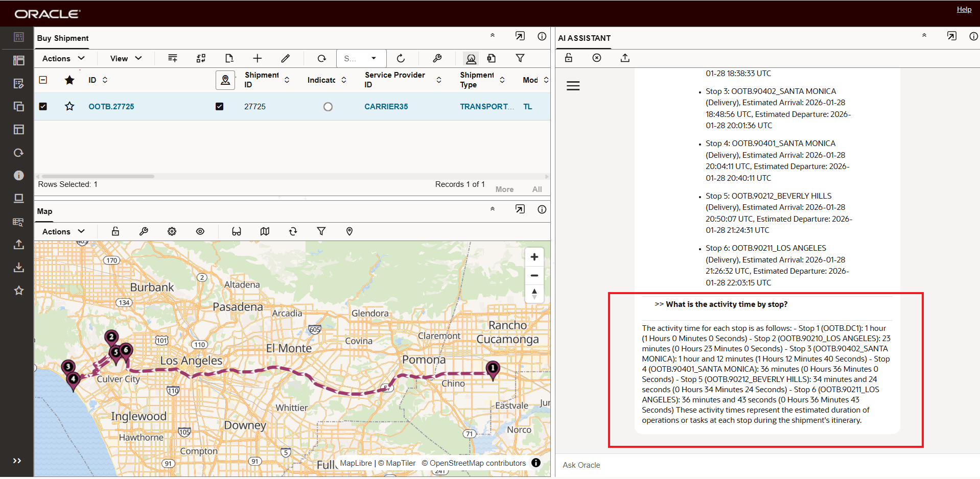Viewport: 980px width, 479px height.
Task: Select the Map panel tab
Action: click(44, 211)
